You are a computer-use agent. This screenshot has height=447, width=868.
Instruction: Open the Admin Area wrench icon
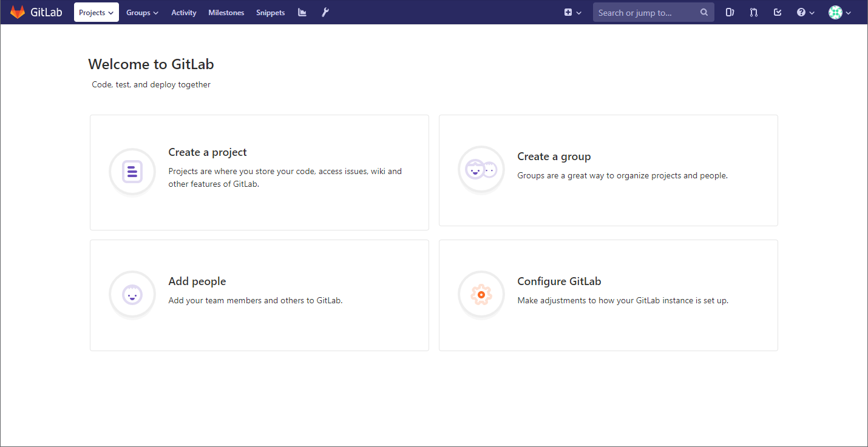325,12
